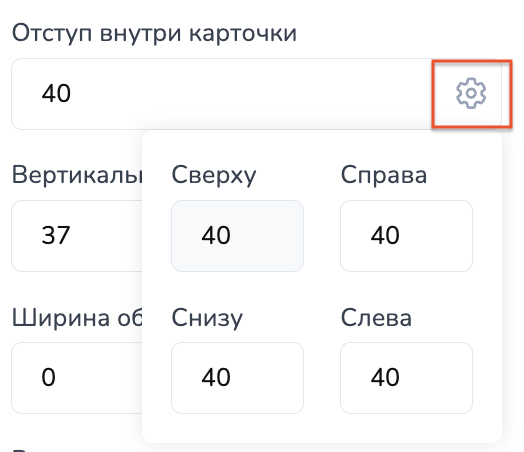Open per-side padding settings via gear icon
The height and width of the screenshot is (452, 524).
coord(471,93)
